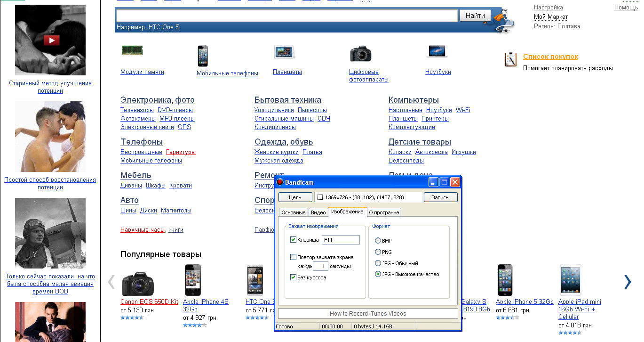
Task: Click the digital camera category icon
Action: [x=361, y=54]
